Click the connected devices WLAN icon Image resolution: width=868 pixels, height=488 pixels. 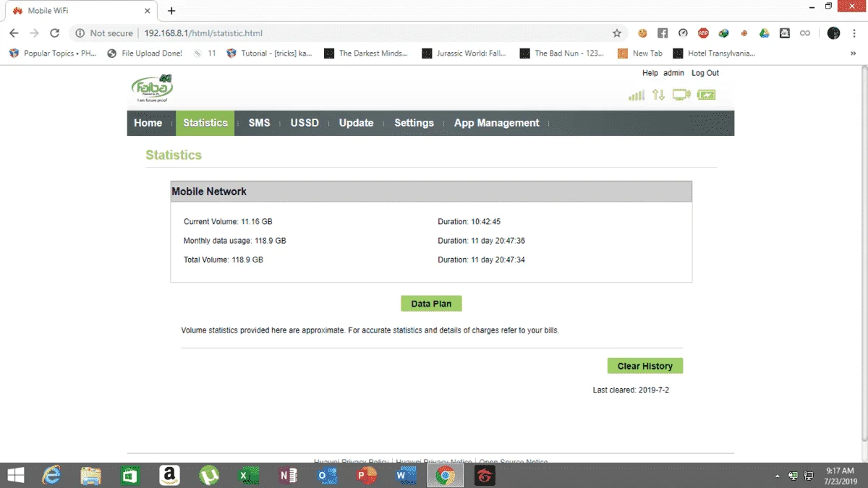(681, 95)
